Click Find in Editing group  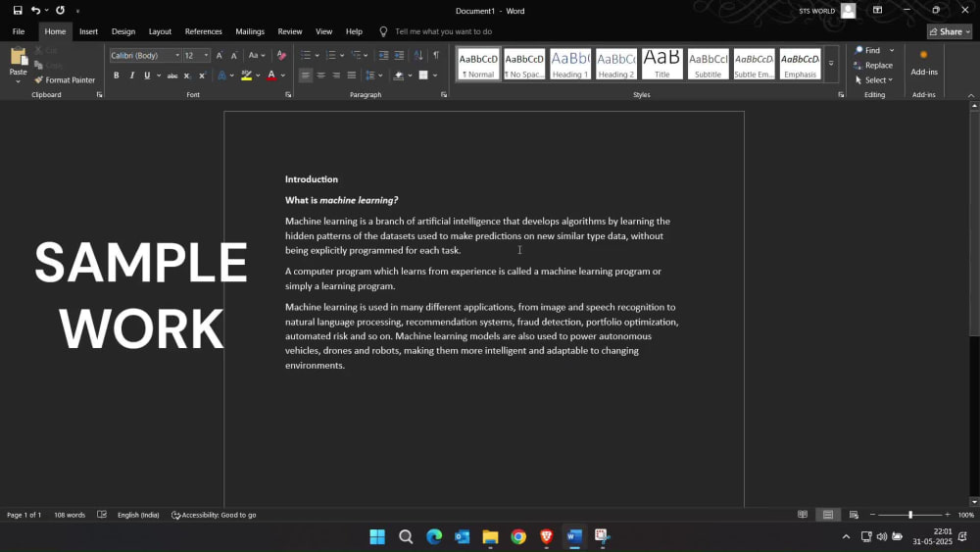[867, 50]
